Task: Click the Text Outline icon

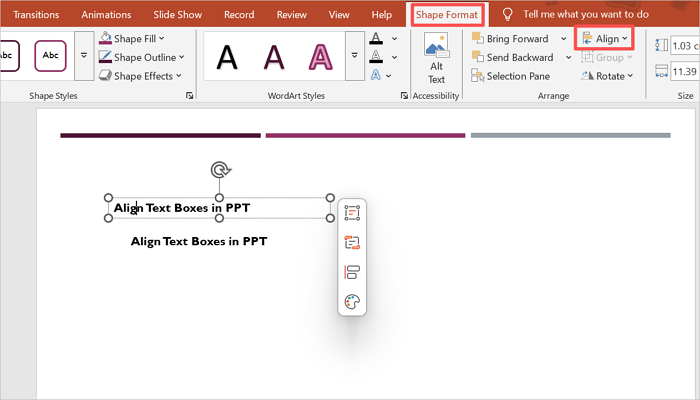Action: pos(376,57)
